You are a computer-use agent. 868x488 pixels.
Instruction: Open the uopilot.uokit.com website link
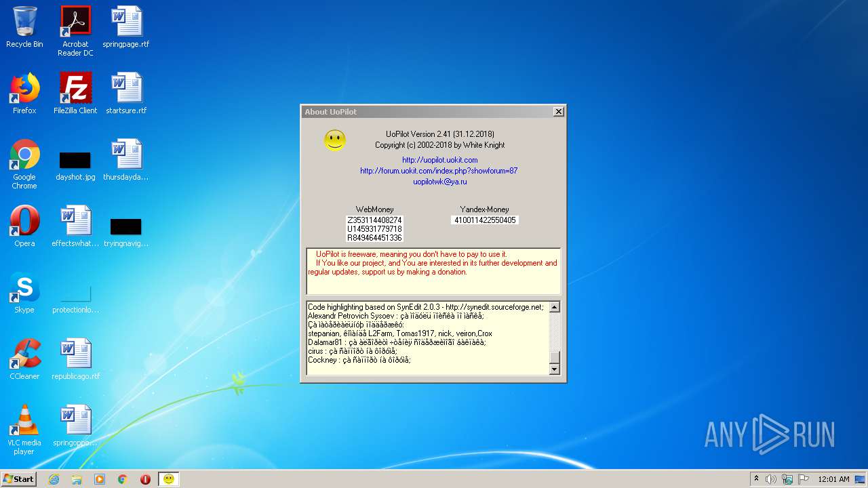pos(439,160)
